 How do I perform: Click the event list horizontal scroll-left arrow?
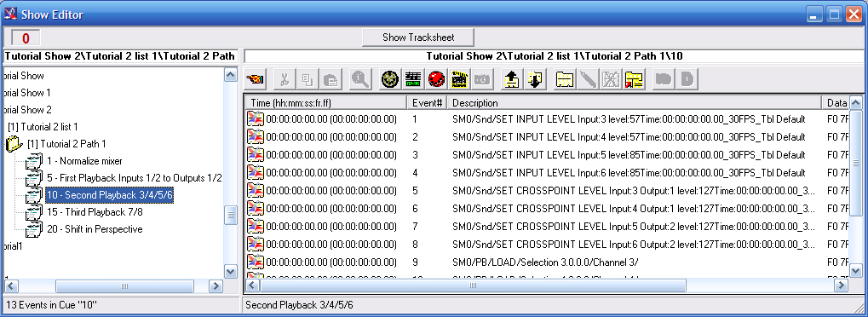coord(252,286)
